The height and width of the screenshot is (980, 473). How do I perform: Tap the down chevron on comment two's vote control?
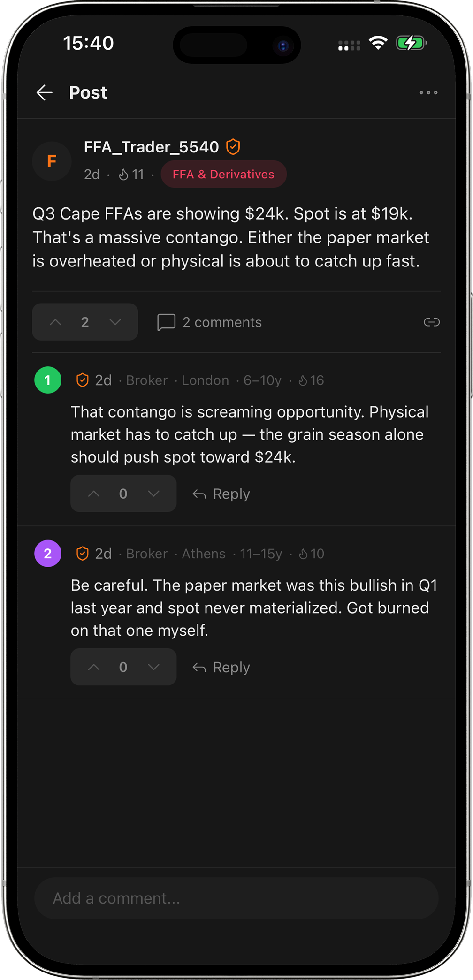pyautogui.click(x=153, y=667)
